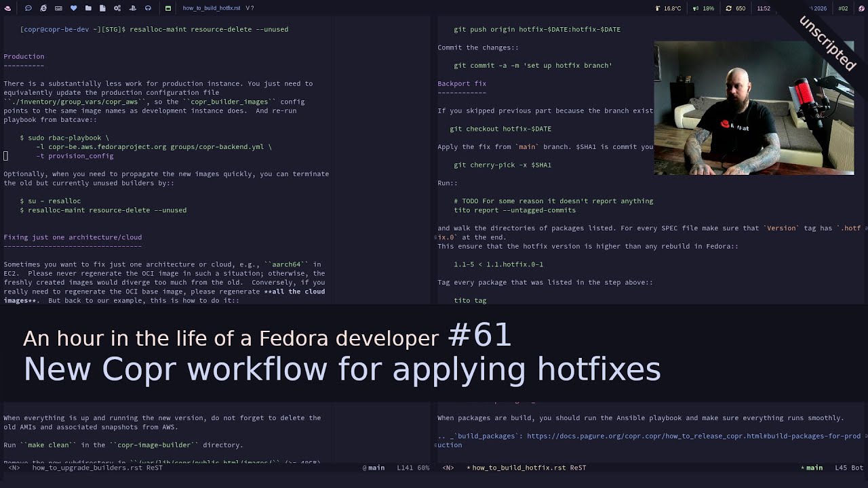Click the 'tito tag' command line

click(470, 300)
